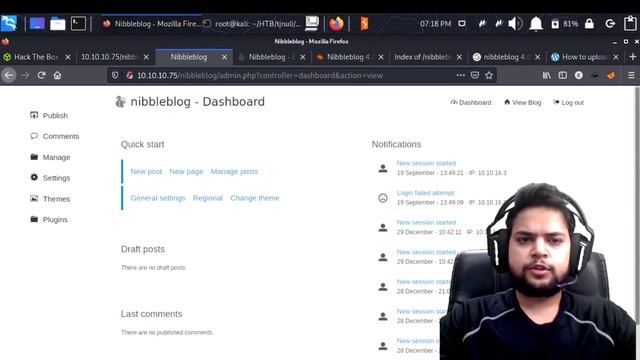The height and width of the screenshot is (360, 640).
Task: Open Publish in the sidebar
Action: (49, 116)
